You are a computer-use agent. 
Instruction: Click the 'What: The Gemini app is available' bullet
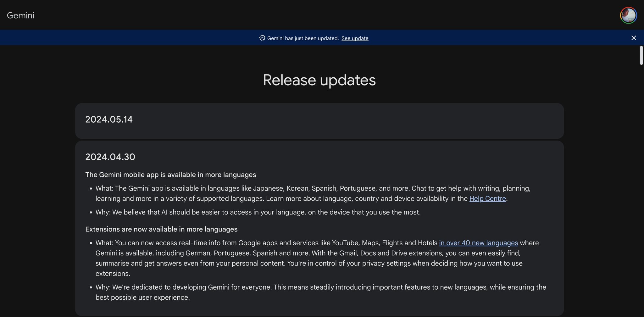point(313,193)
